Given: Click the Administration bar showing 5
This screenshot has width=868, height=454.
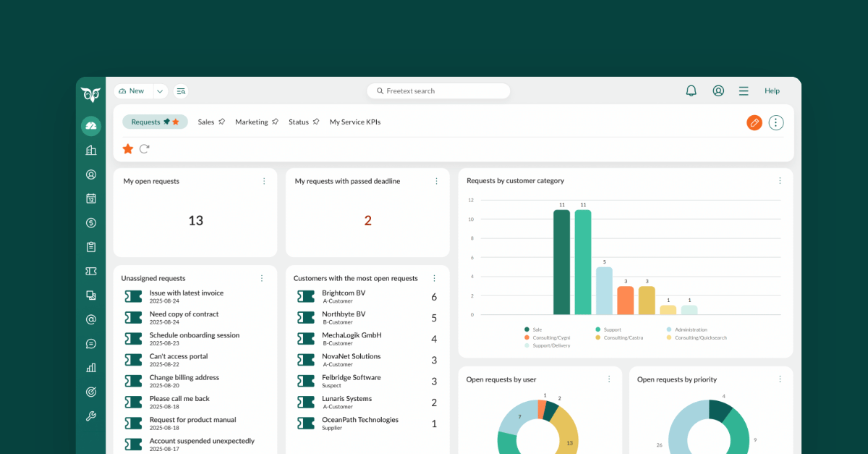Looking at the screenshot, I should pyautogui.click(x=604, y=290).
